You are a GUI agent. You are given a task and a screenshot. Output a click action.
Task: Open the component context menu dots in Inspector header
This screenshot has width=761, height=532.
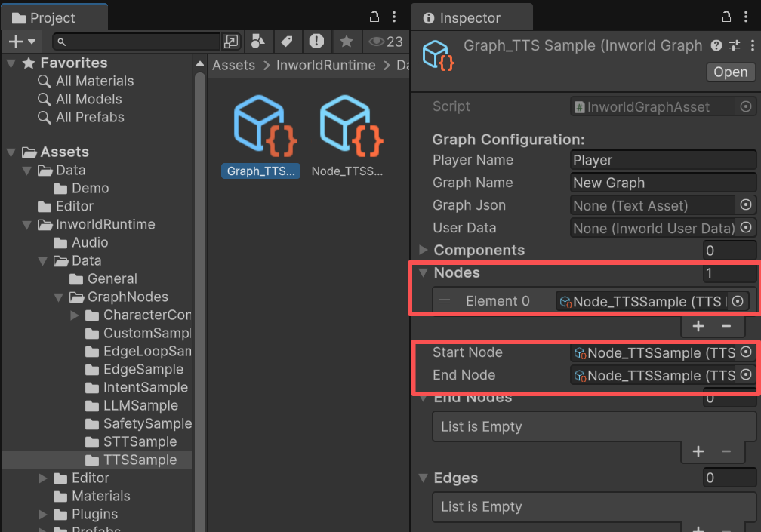752,45
